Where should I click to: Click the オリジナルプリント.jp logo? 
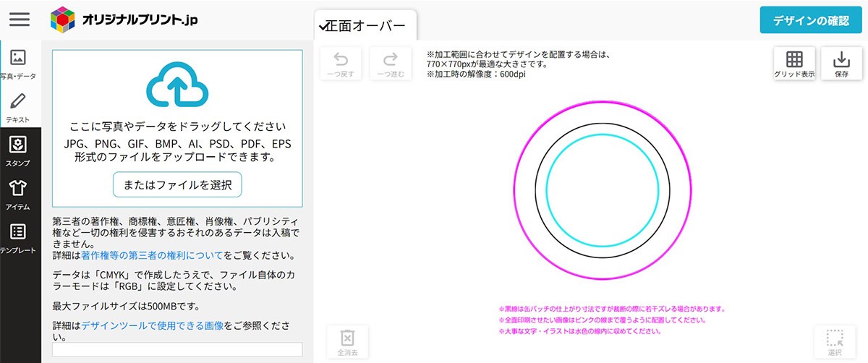125,20
